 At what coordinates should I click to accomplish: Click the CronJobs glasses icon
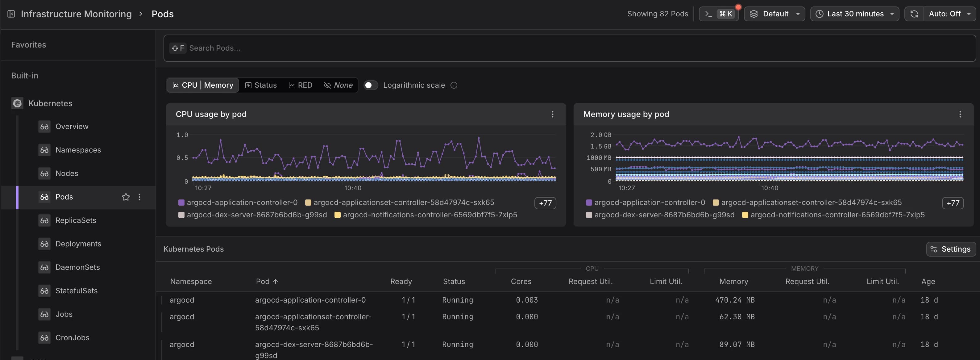[44, 338]
